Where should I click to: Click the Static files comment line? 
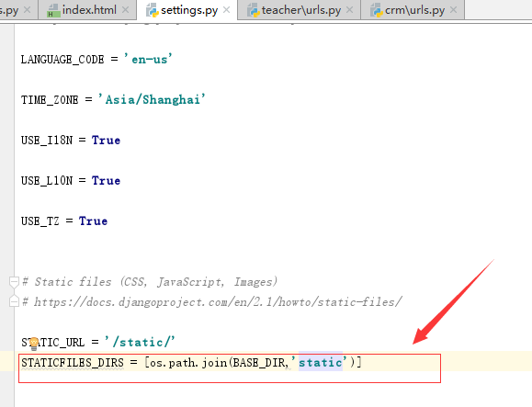150,282
